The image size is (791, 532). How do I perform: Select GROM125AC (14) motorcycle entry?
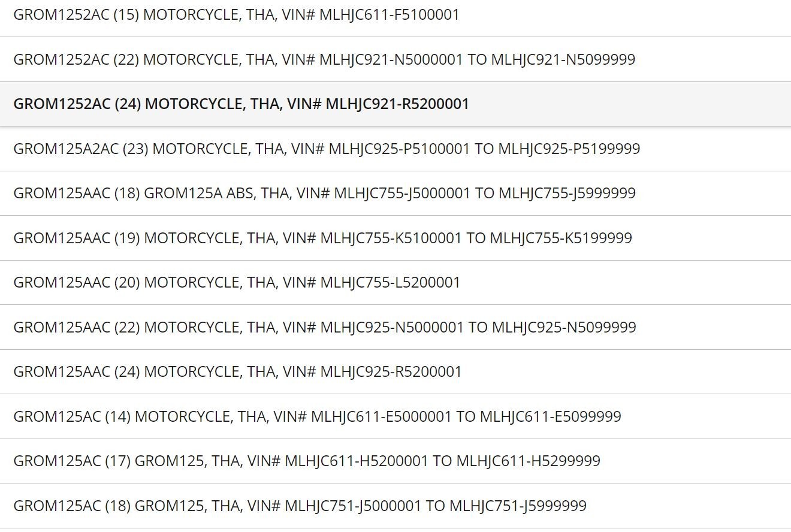point(395,416)
